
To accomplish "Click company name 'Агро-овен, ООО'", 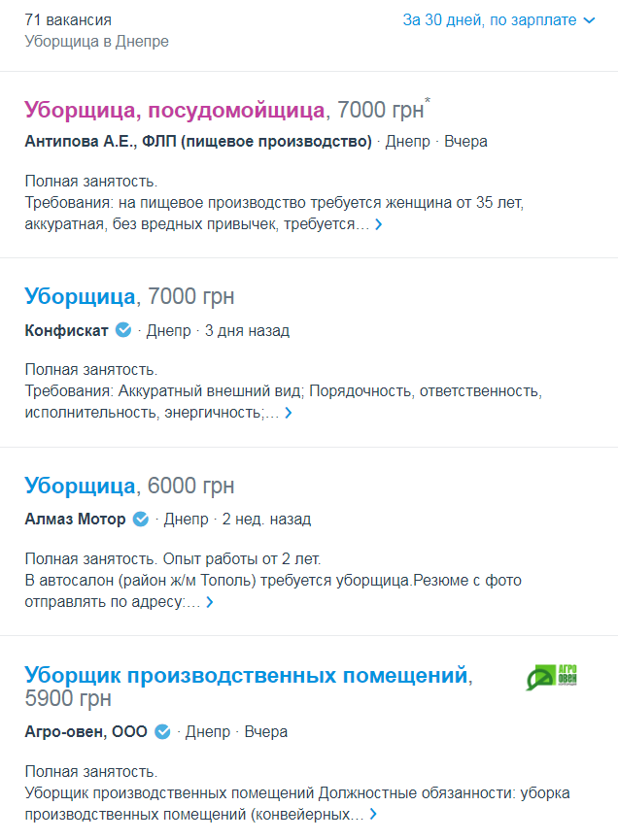I will pyautogui.click(x=86, y=731).
